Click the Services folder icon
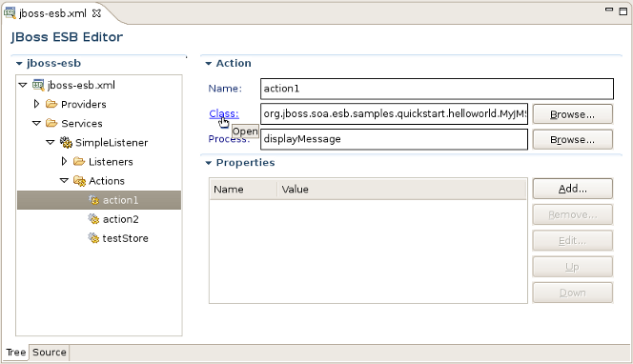The width and height of the screenshot is (633, 364). click(51, 123)
